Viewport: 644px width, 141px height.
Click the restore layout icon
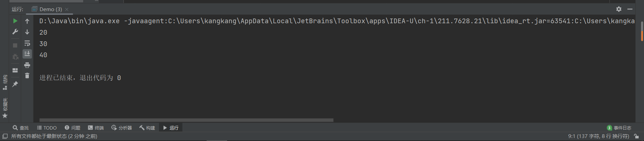15,70
